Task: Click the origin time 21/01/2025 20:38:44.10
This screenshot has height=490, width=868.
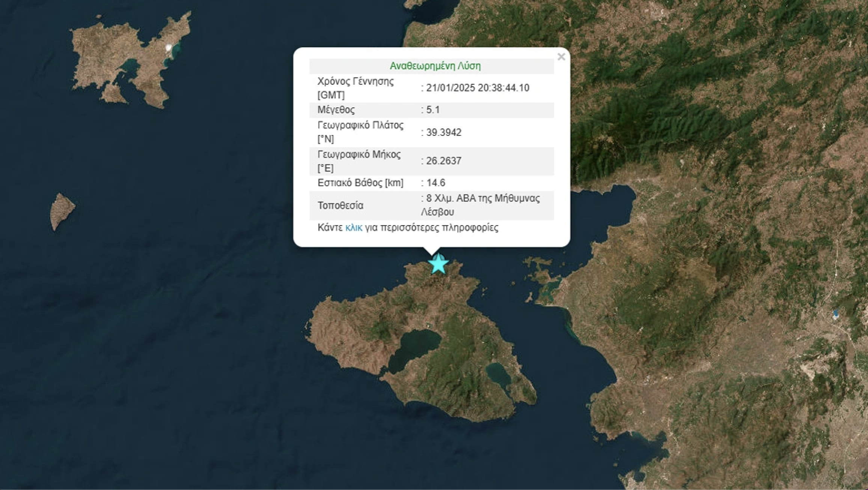Action: 478,88
